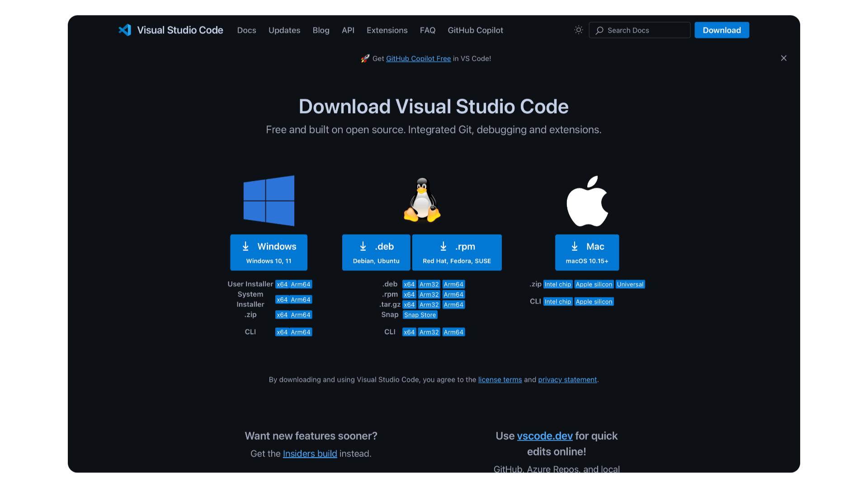Get the Windows CLI x64 build

pos(282,333)
